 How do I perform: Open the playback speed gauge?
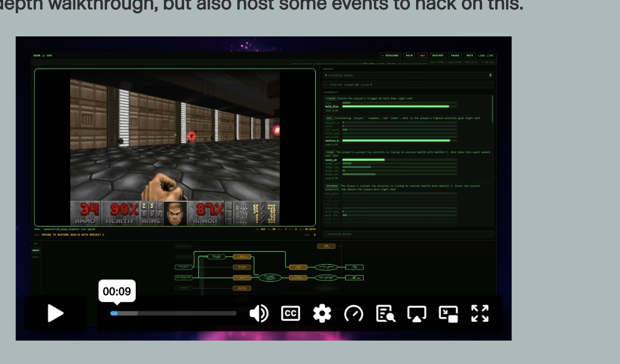354,314
